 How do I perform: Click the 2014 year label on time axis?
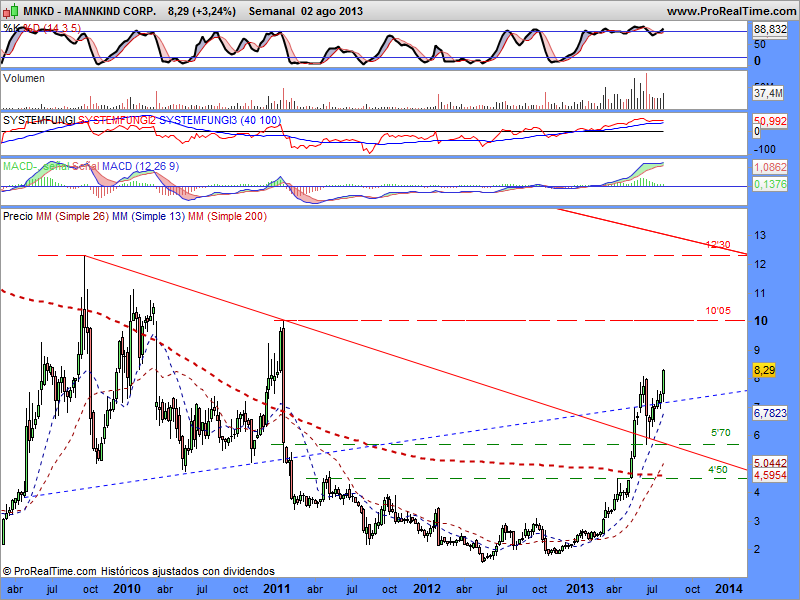click(729, 589)
